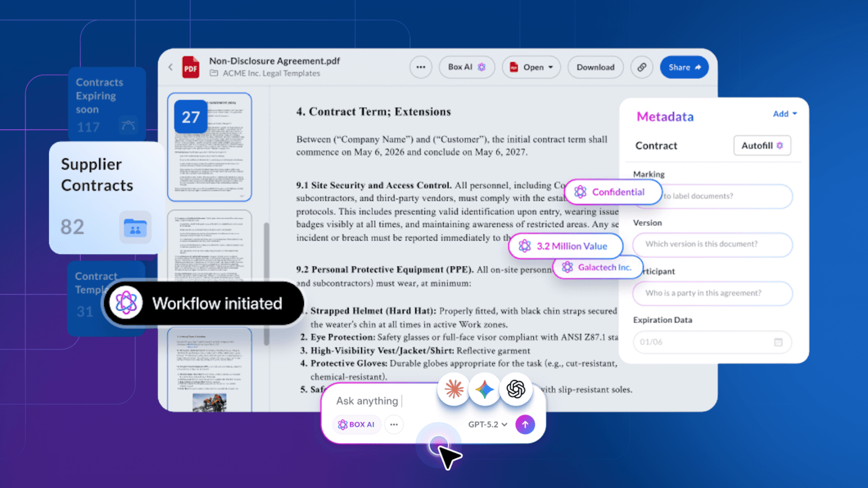
Task: Share the document with the Share button
Action: tap(684, 67)
